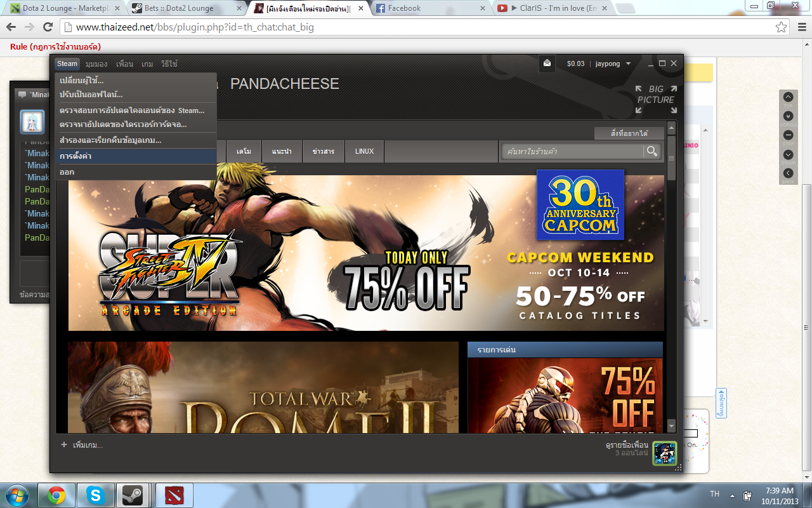Open the Windows Start menu

(17, 495)
